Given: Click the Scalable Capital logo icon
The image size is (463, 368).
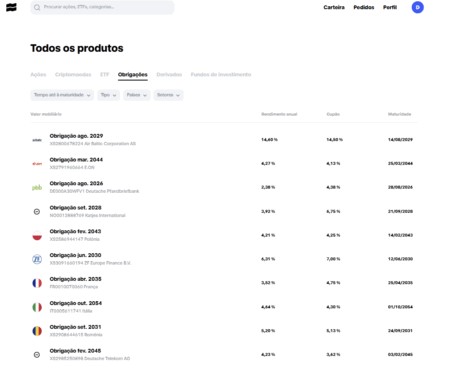Looking at the screenshot, I should (x=11, y=7).
